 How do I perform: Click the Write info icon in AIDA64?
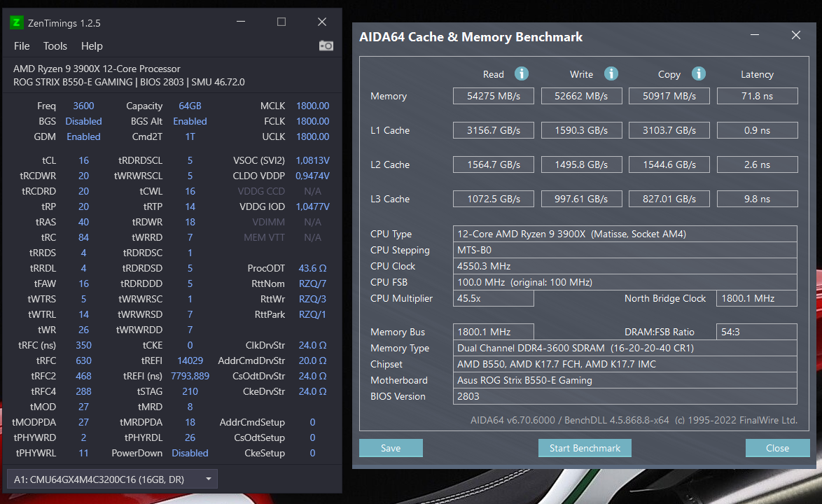(611, 74)
